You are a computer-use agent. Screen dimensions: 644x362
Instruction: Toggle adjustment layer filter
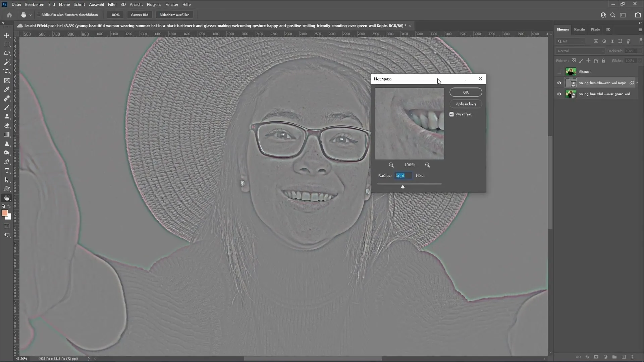click(604, 41)
